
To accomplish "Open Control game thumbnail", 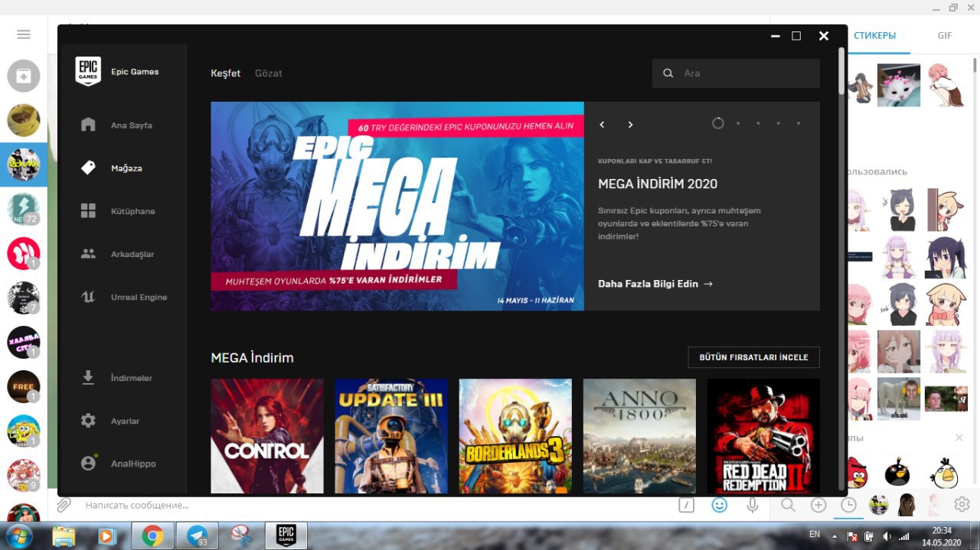I will coord(267,436).
